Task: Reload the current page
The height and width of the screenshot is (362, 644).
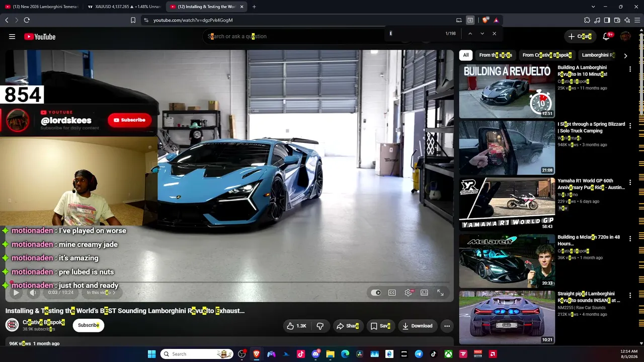Action: click(27, 20)
